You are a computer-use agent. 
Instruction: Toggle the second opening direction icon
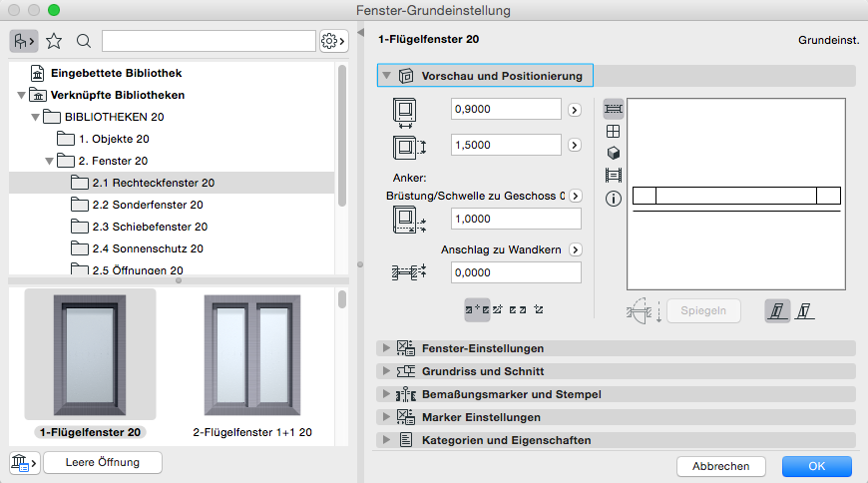click(x=804, y=310)
